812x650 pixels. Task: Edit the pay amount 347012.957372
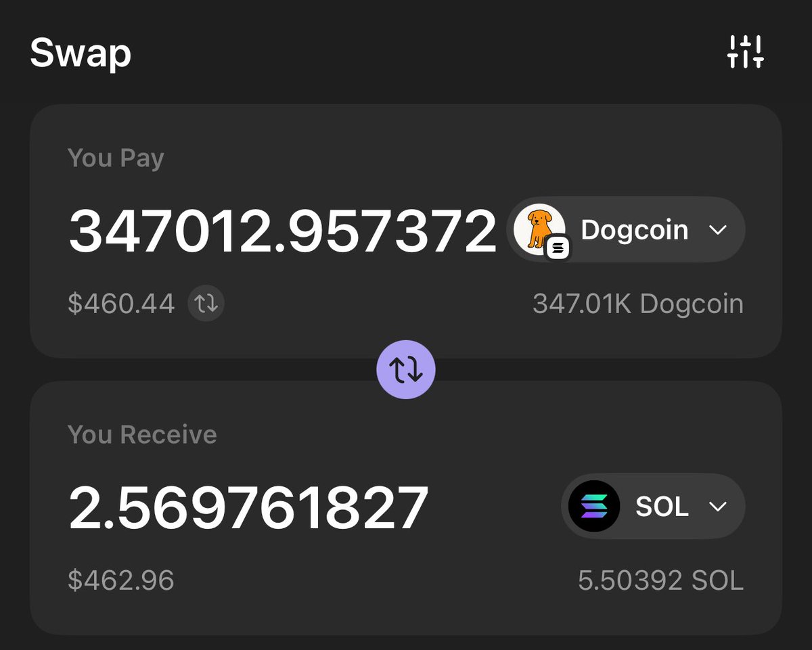coord(283,231)
